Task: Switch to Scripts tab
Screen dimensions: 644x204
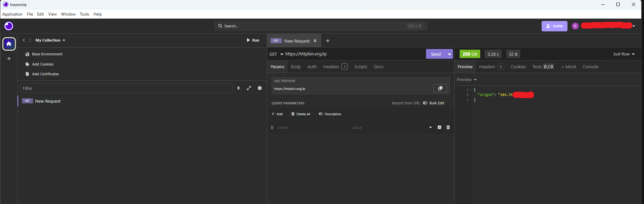Action: click(361, 67)
